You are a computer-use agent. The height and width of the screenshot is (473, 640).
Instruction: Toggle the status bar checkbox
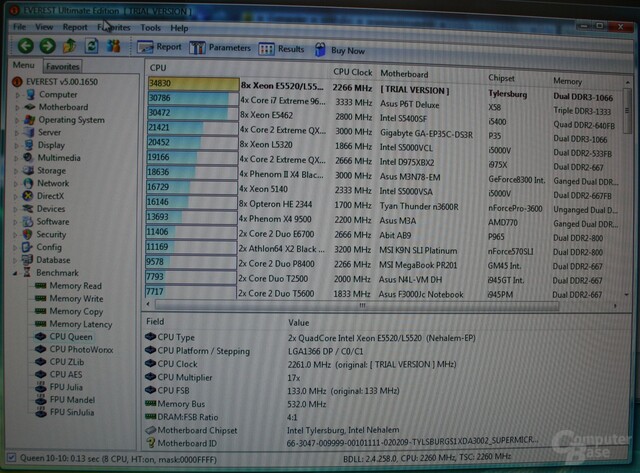pyautogui.click(x=11, y=457)
